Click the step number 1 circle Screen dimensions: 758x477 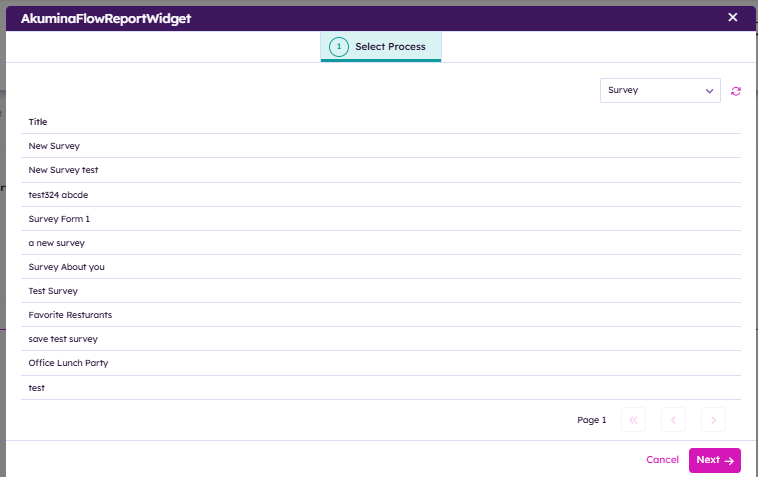(339, 47)
